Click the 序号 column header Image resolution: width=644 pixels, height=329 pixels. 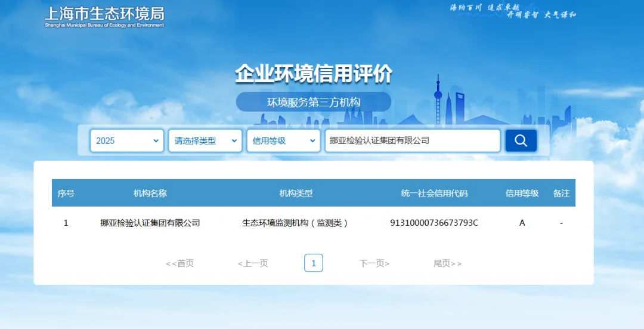[66, 193]
